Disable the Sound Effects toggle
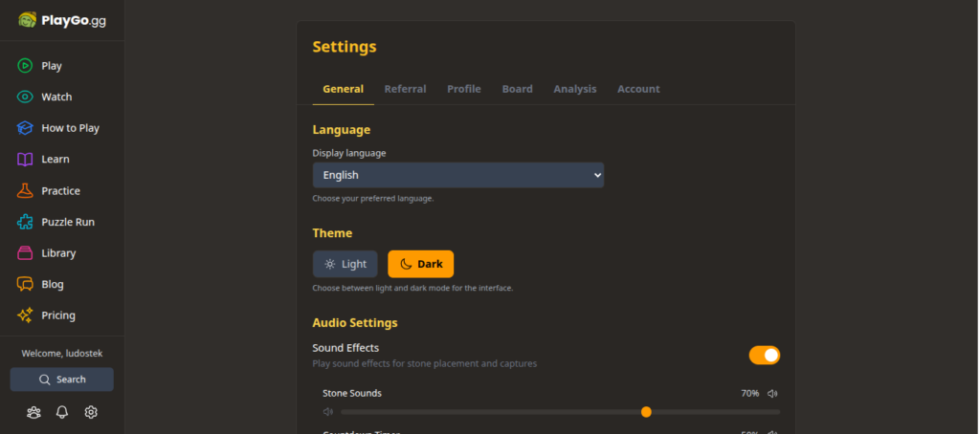Viewport: 980px width, 434px height. click(x=764, y=356)
